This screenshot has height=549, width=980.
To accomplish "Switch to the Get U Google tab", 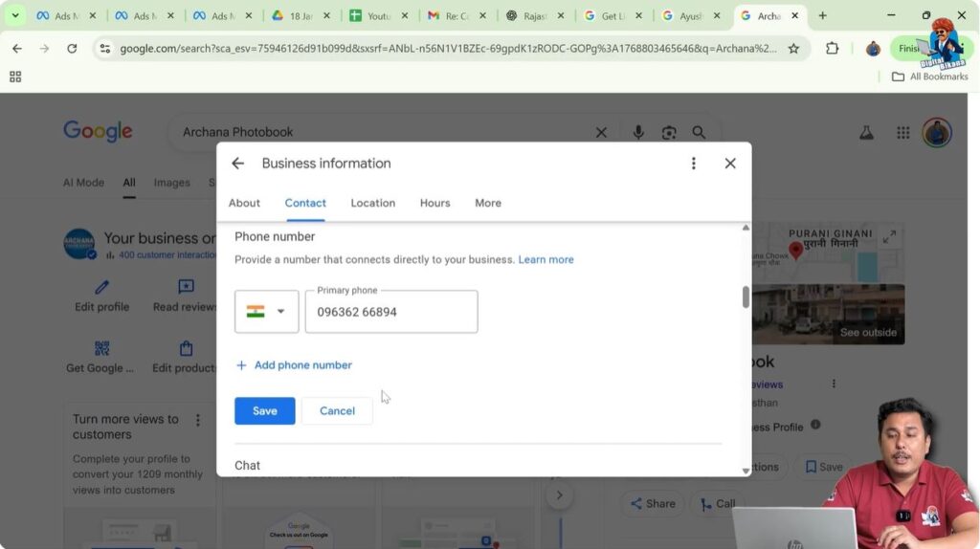I will click(613, 15).
